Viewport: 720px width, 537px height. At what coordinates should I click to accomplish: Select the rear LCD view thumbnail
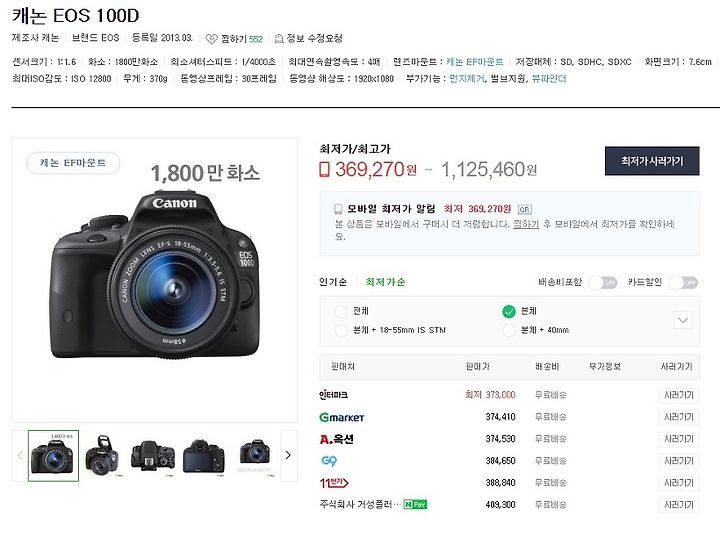203,456
